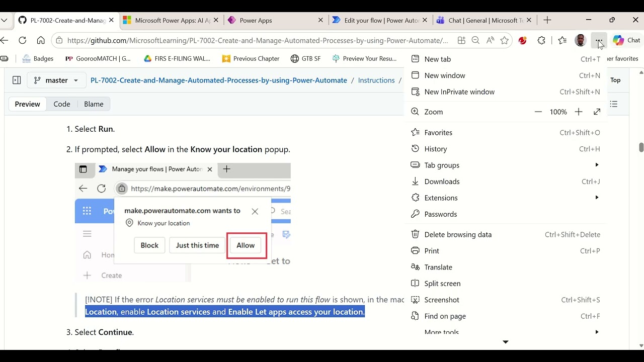Viewport: 644px width, 362px height.
Task: Click the Top button on GitHub page
Action: click(x=615, y=80)
